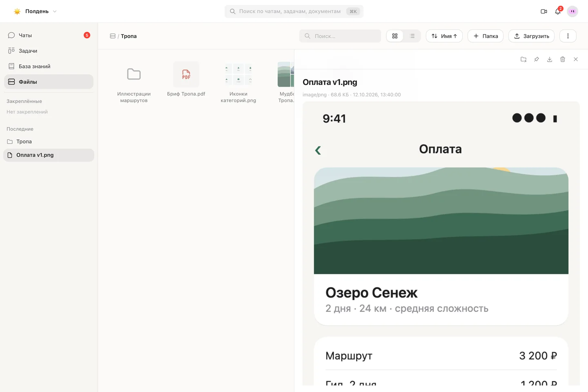Move the file to another folder

point(523,59)
